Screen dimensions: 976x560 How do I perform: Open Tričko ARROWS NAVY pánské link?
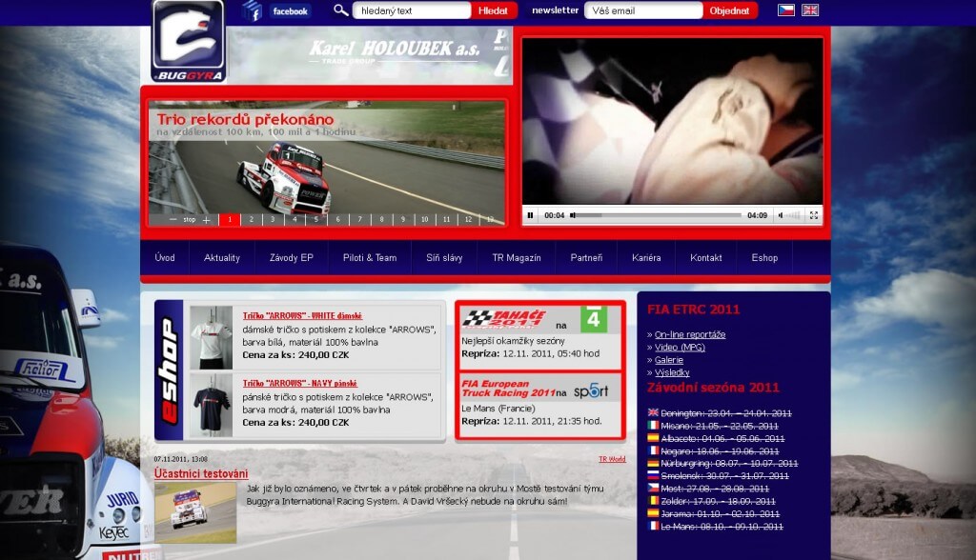click(300, 383)
